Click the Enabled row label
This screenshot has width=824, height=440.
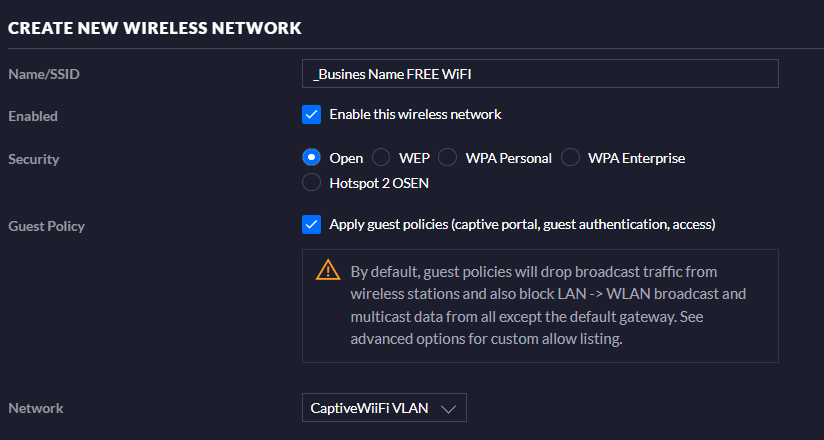33,116
